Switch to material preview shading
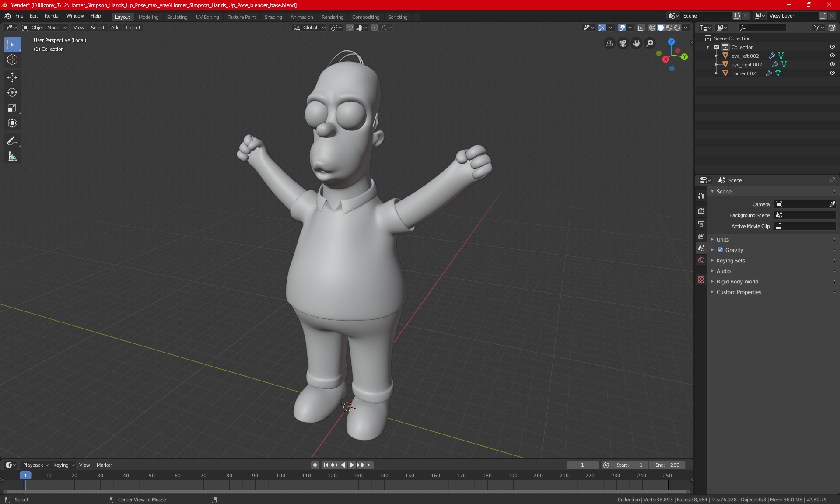This screenshot has height=504, width=840. coord(669,28)
